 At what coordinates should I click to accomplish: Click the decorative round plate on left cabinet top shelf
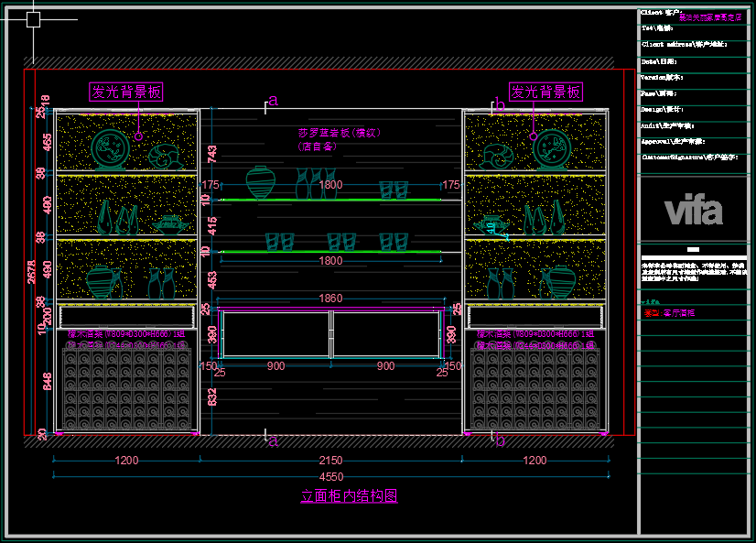click(x=111, y=149)
